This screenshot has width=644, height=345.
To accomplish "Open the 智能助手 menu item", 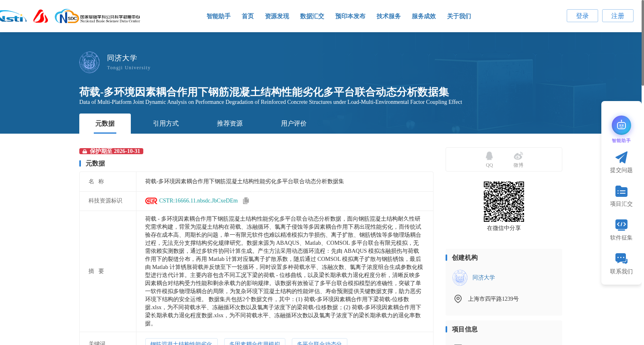I will click(x=219, y=16).
